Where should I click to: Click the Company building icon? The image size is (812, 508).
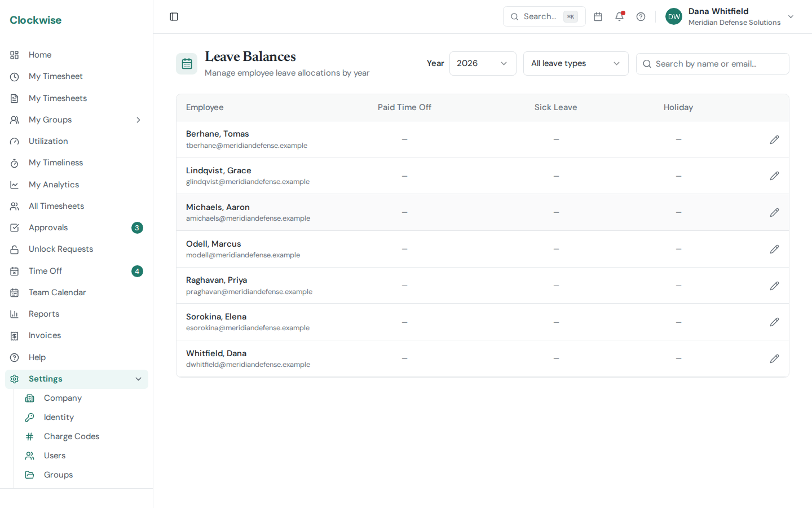[x=30, y=398]
